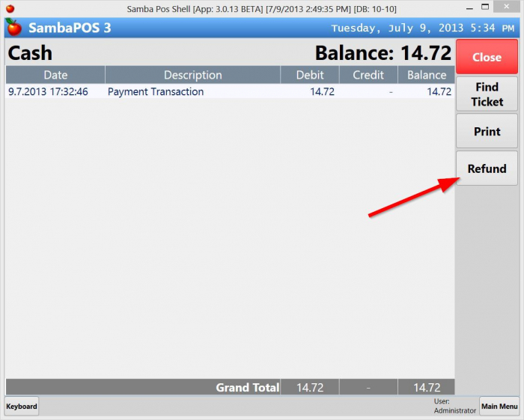This screenshot has width=524, height=420.
Task: Click the 14.72 debit value in the transaction row
Action: pos(322,91)
